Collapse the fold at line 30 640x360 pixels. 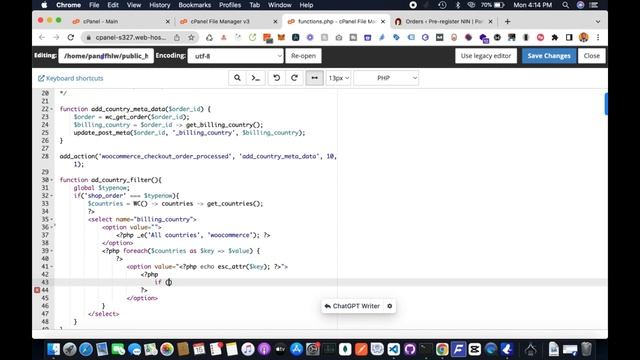[52, 180]
